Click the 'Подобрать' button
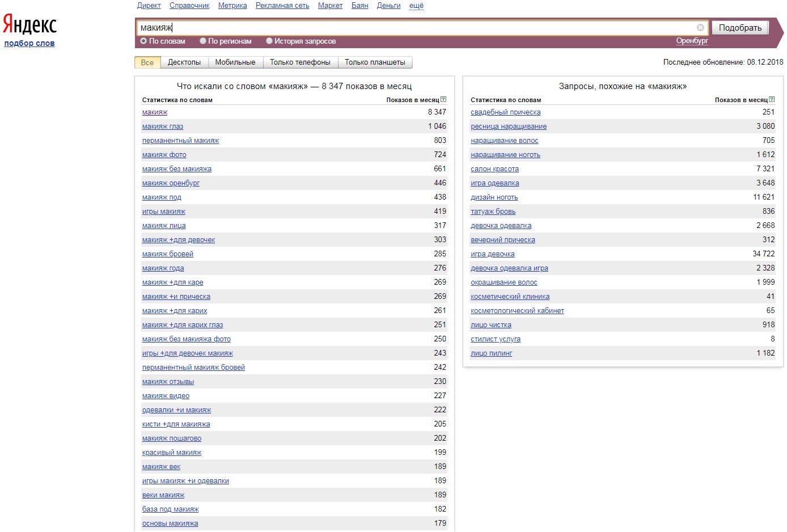This screenshot has width=787, height=532. click(x=740, y=28)
